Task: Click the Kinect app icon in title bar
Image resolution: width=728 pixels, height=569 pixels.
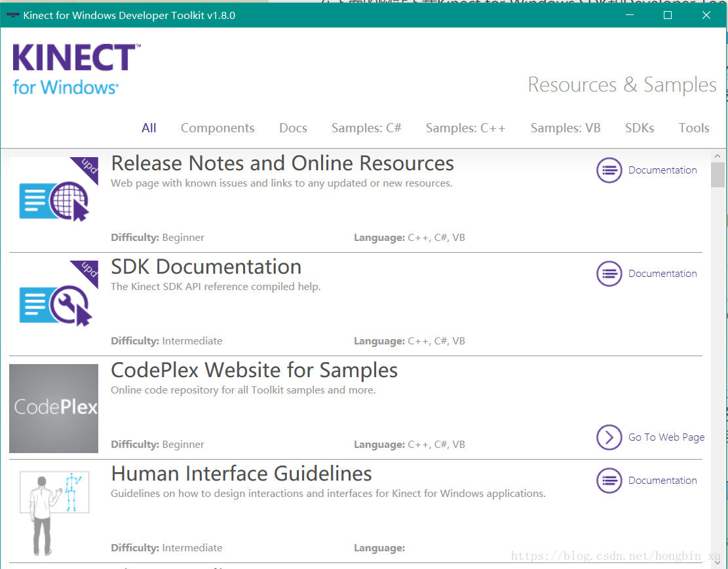Action: tap(12, 15)
